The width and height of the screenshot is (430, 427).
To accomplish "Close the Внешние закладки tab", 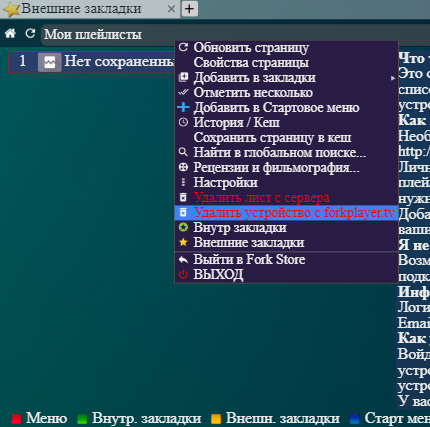I will tap(171, 9).
